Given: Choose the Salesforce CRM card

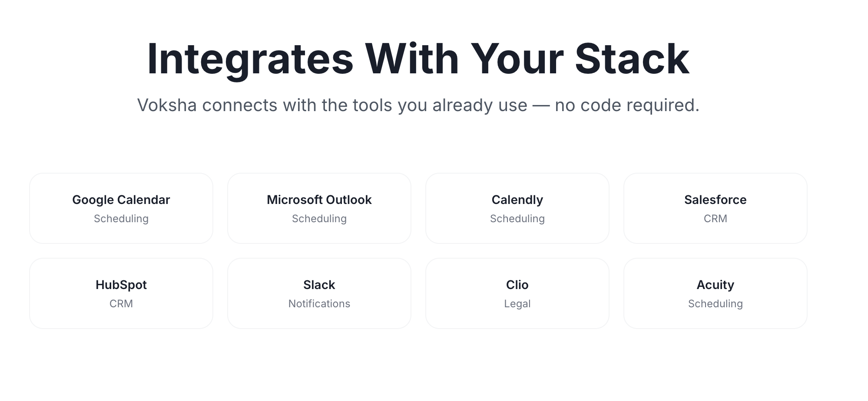Looking at the screenshot, I should tap(716, 208).
